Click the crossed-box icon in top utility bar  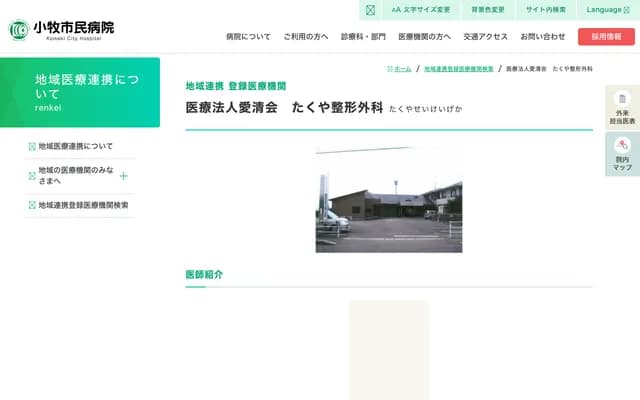tap(370, 10)
